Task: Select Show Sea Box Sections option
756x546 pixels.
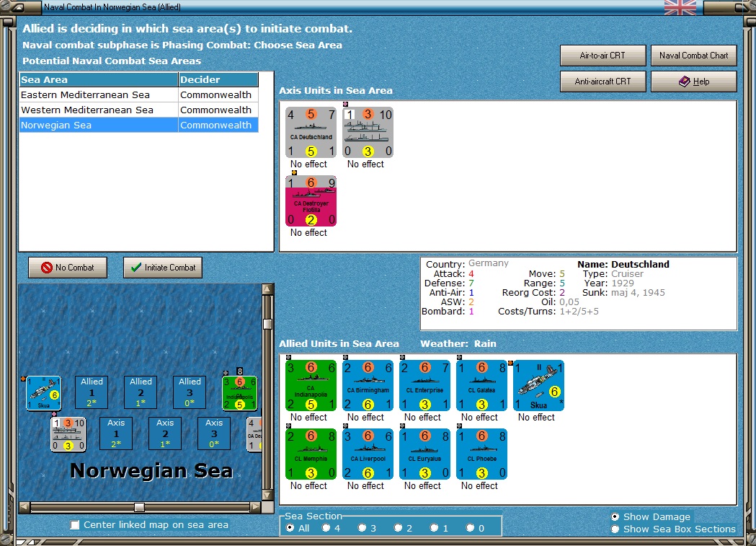Action: tap(615, 529)
